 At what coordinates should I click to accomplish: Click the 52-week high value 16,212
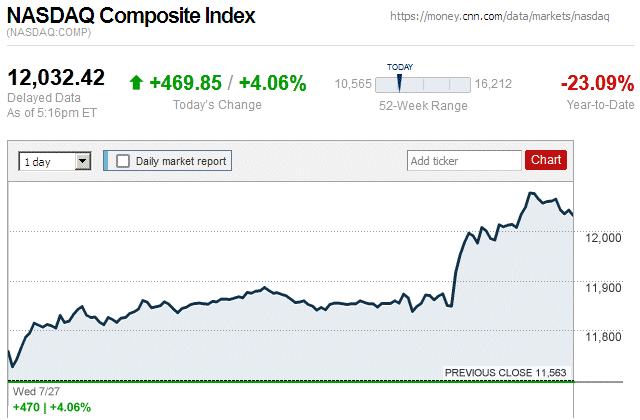(493, 84)
